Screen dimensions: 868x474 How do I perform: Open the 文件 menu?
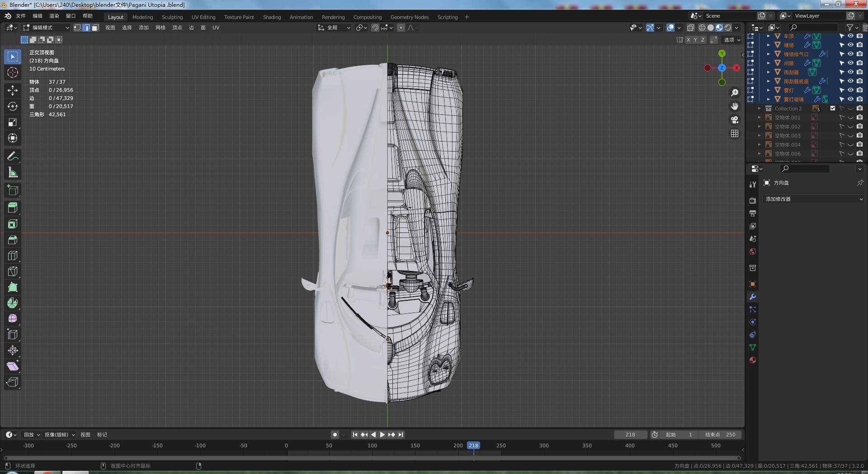click(21, 16)
